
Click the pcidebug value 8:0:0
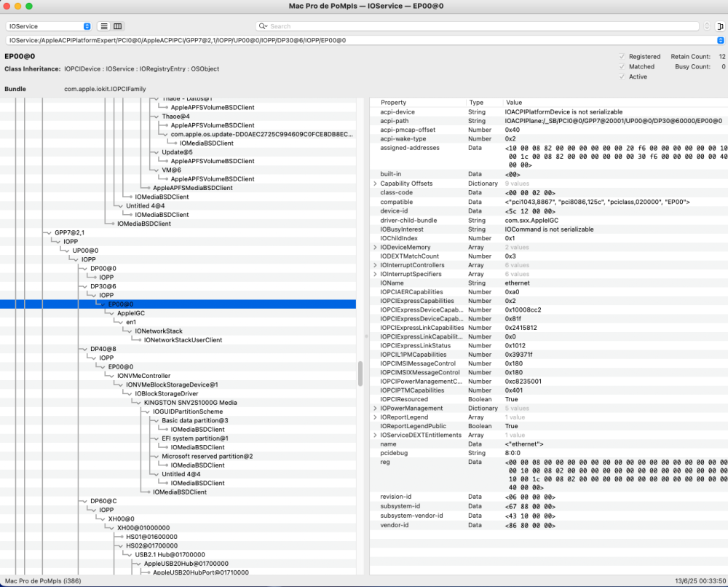click(x=513, y=453)
